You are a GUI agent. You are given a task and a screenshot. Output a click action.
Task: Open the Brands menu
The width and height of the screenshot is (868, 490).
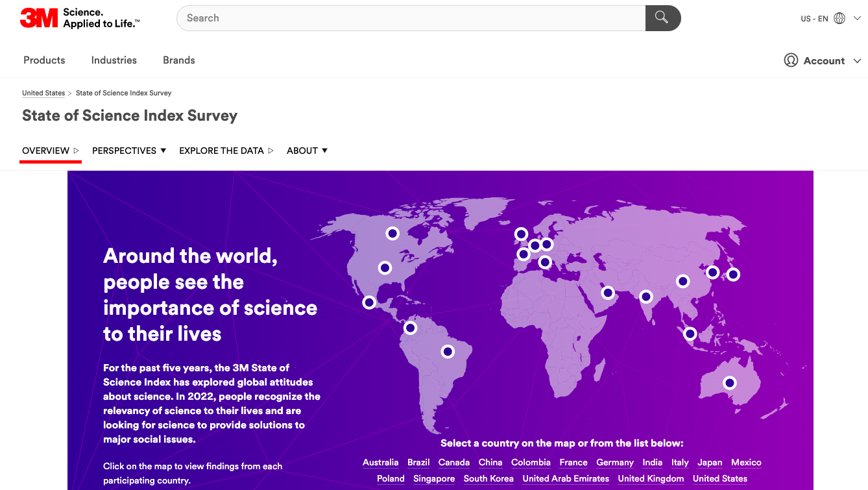pos(179,60)
